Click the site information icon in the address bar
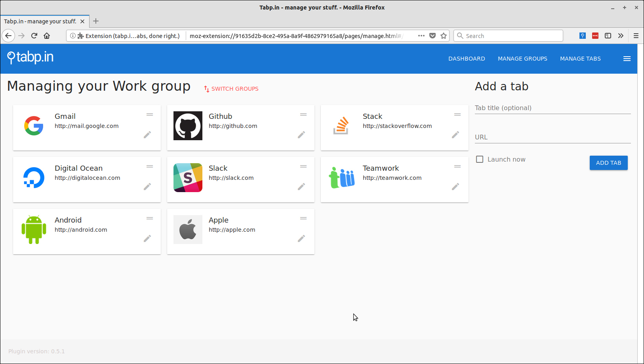The width and height of the screenshot is (644, 364). pos(73,36)
